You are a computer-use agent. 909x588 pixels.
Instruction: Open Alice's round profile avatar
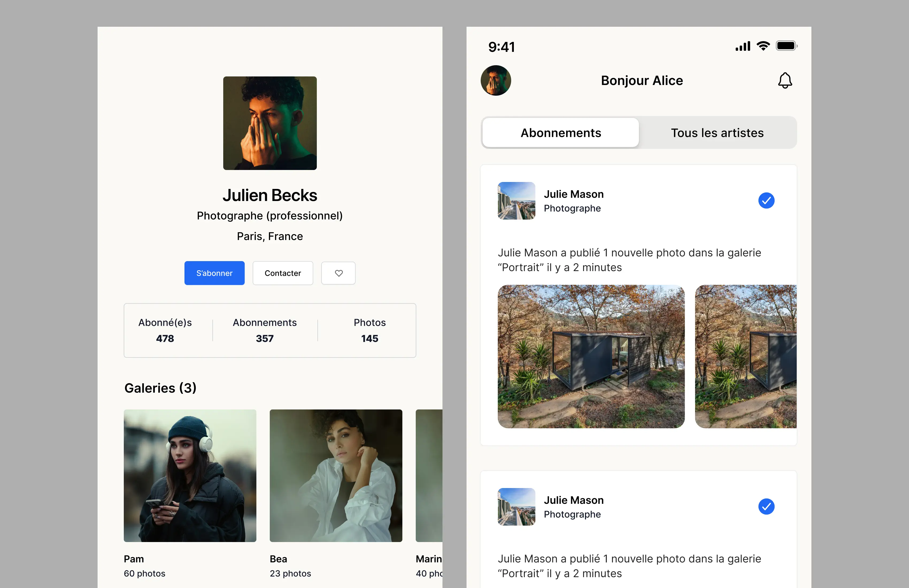click(x=496, y=80)
